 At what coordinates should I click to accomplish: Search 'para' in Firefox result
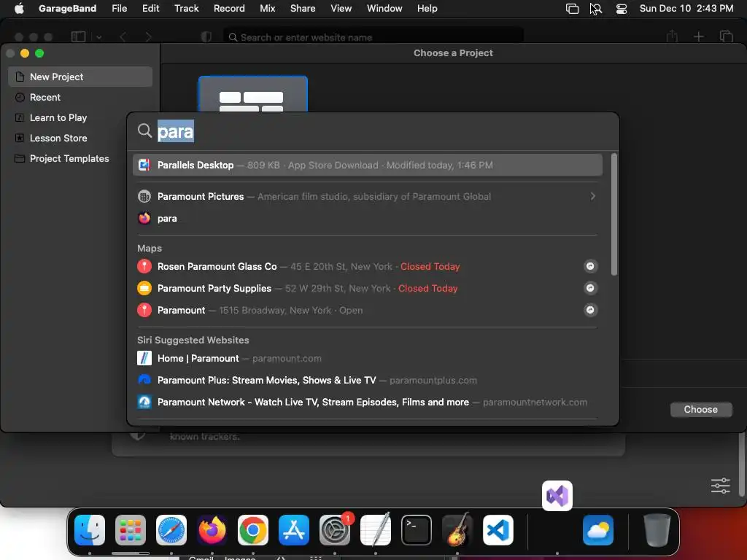tap(368, 218)
